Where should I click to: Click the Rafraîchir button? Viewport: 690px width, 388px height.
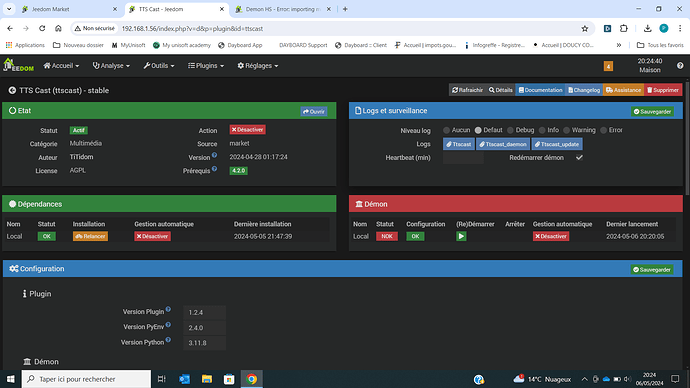coord(467,90)
